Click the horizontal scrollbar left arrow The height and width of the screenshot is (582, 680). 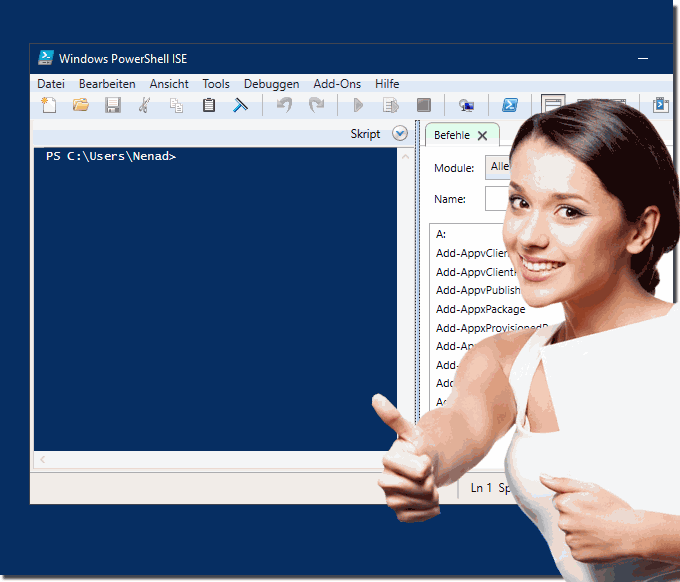[x=42, y=459]
